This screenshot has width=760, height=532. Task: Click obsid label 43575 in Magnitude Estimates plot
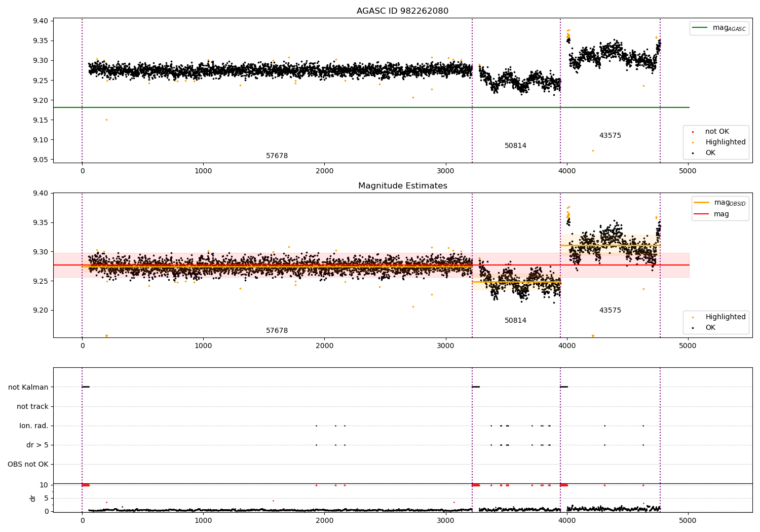pyautogui.click(x=610, y=311)
